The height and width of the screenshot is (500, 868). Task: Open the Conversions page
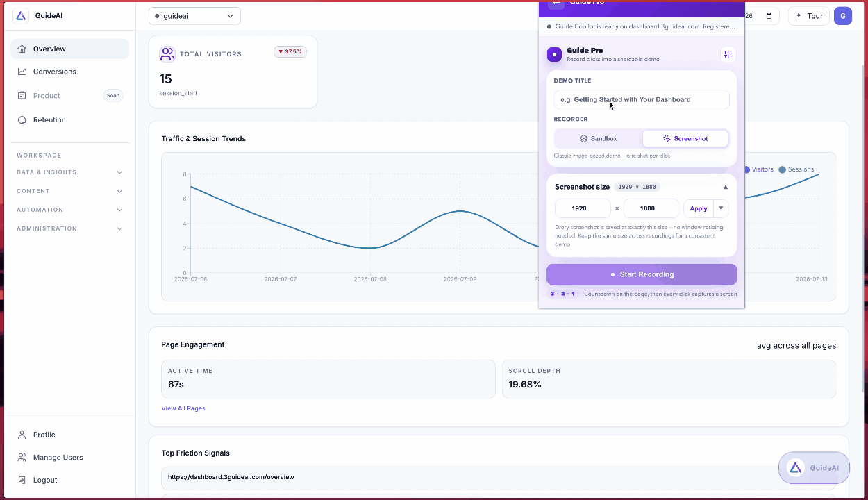(x=69, y=72)
